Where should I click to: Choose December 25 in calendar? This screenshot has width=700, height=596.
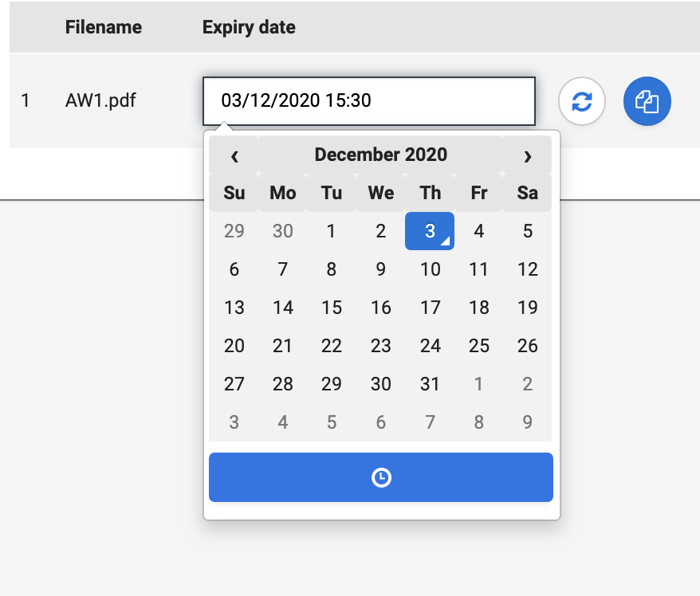pyautogui.click(x=479, y=346)
